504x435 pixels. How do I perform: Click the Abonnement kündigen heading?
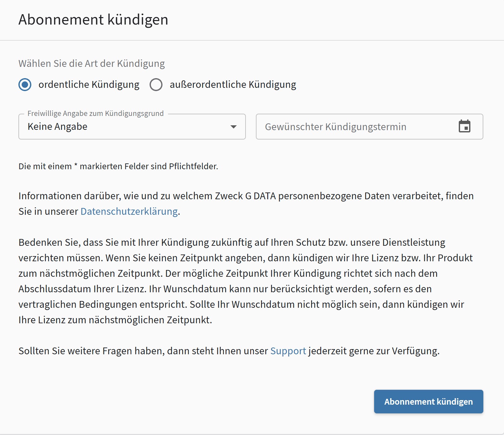coord(93,20)
